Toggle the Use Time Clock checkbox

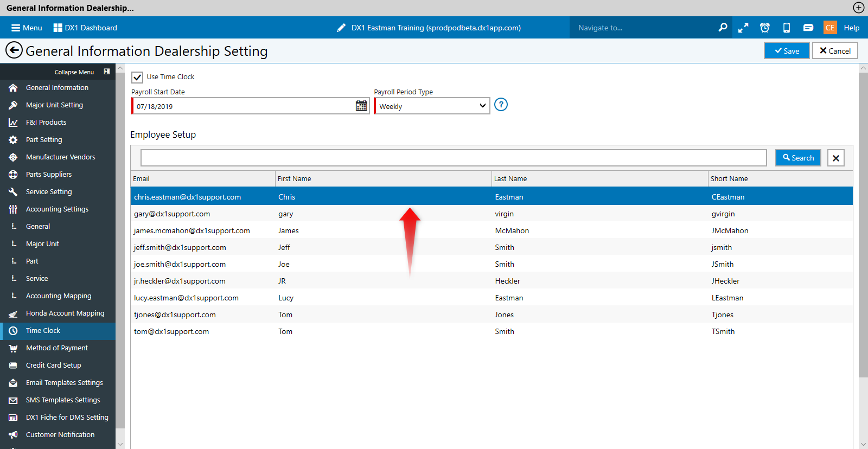coord(137,77)
